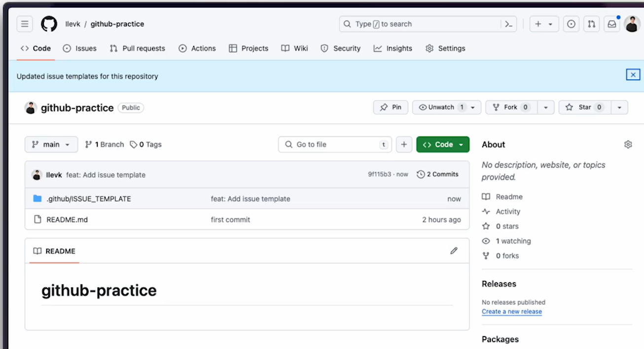Click the Packages heading link

pos(500,339)
